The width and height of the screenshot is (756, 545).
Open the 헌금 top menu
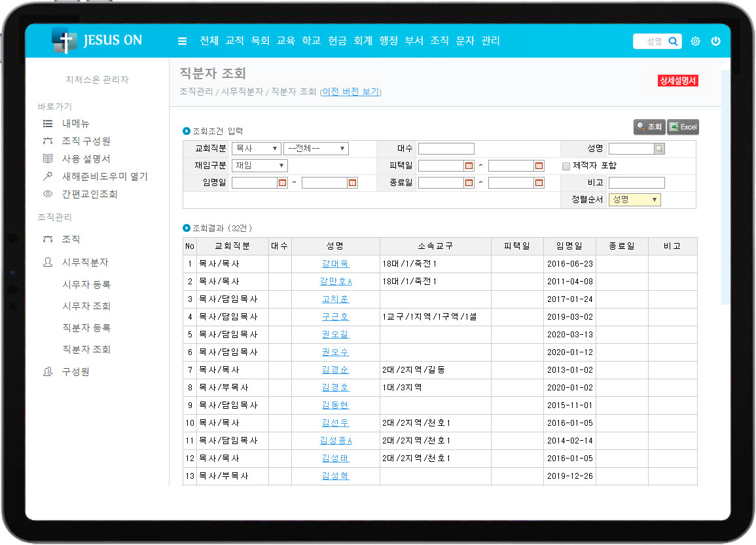click(337, 41)
